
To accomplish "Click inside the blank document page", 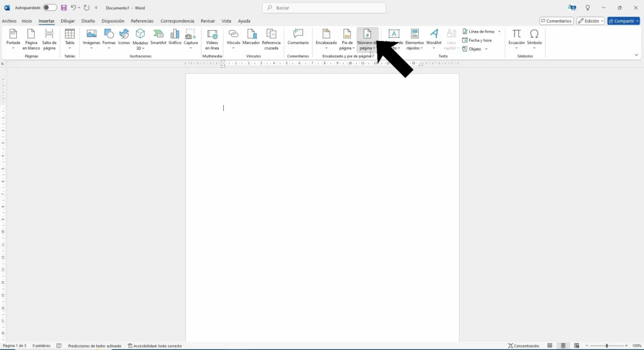I will tap(323, 207).
